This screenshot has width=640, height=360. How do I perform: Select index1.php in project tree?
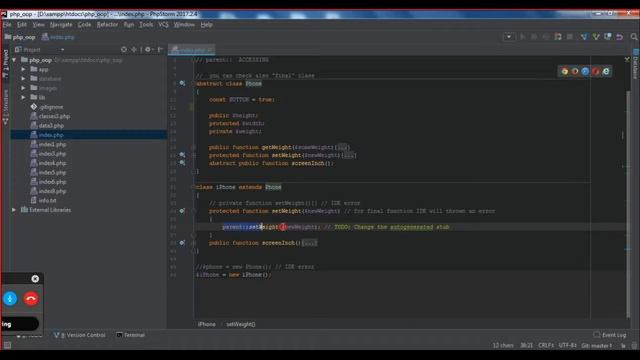pos(48,144)
